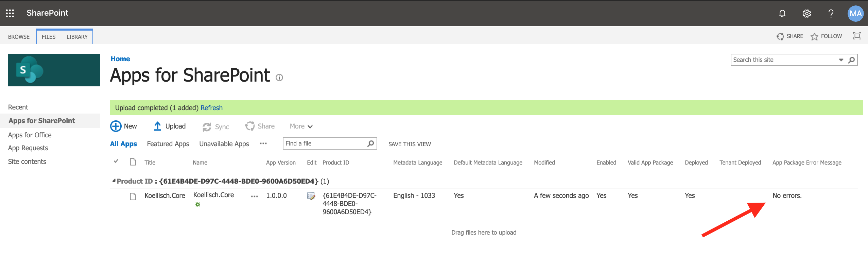Click the search magnifier in site search
The image size is (868, 255).
tap(851, 60)
